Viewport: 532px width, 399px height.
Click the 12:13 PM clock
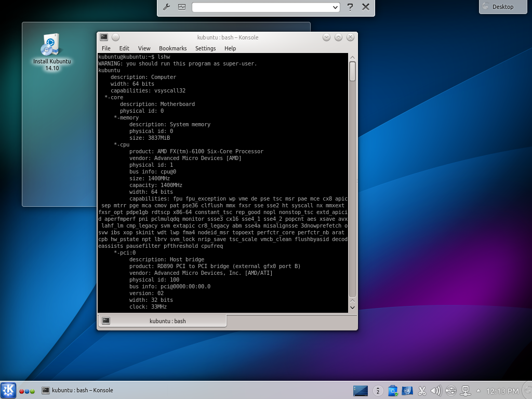(x=502, y=391)
